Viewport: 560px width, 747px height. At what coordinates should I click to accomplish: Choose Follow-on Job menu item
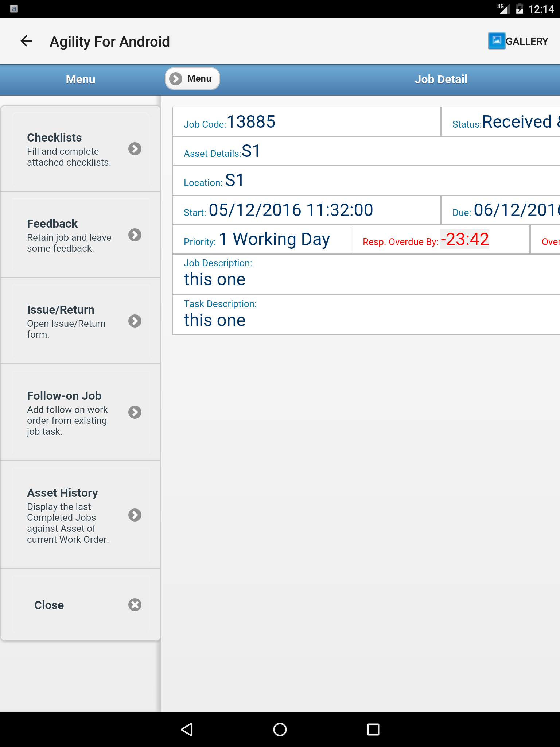[x=69, y=413]
